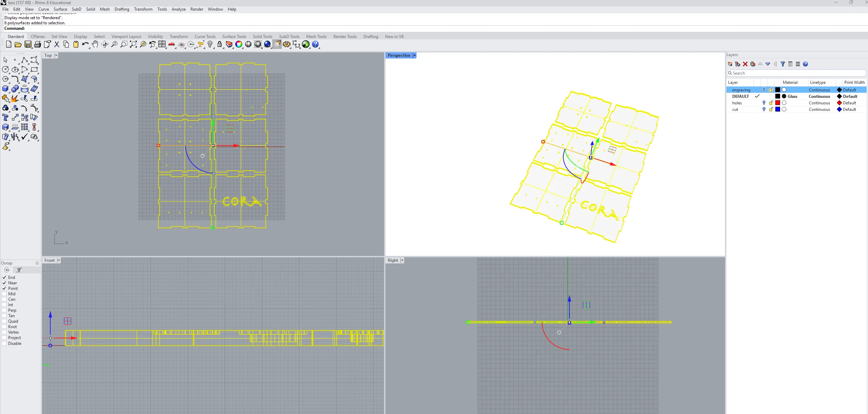Open the Layers panel hamburger menu
This screenshot has width=868, height=414.
(x=798, y=64)
